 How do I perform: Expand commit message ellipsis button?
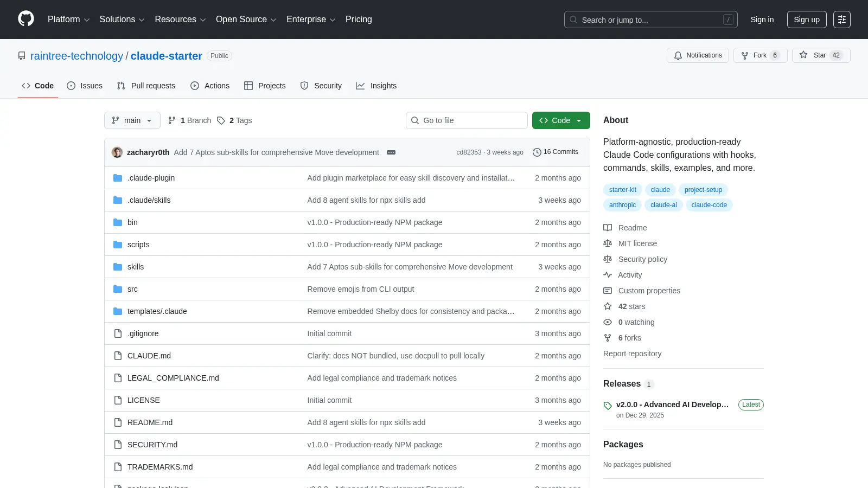[x=391, y=152]
